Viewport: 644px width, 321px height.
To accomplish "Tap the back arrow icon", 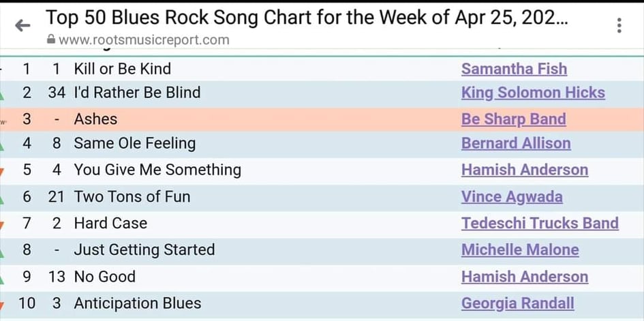I will (22, 26).
